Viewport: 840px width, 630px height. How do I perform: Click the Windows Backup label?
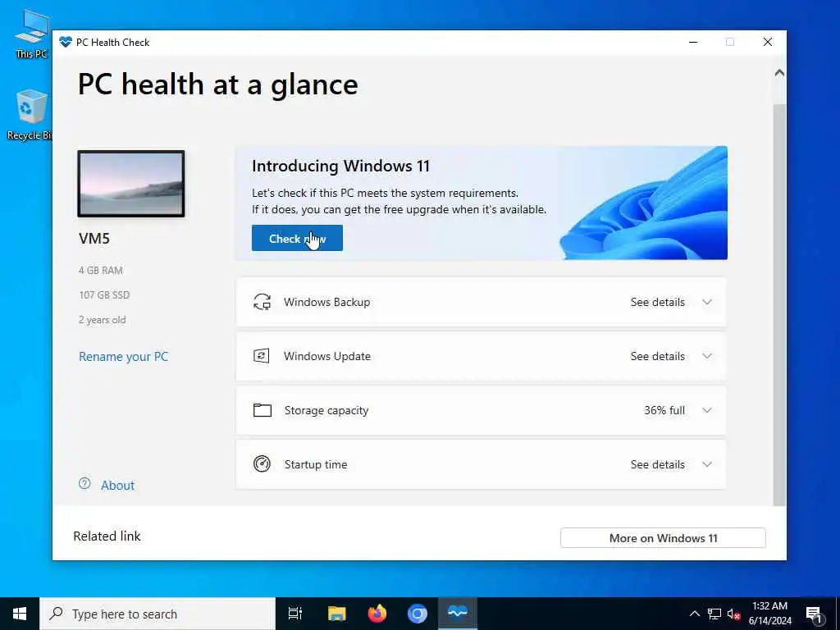(x=326, y=302)
